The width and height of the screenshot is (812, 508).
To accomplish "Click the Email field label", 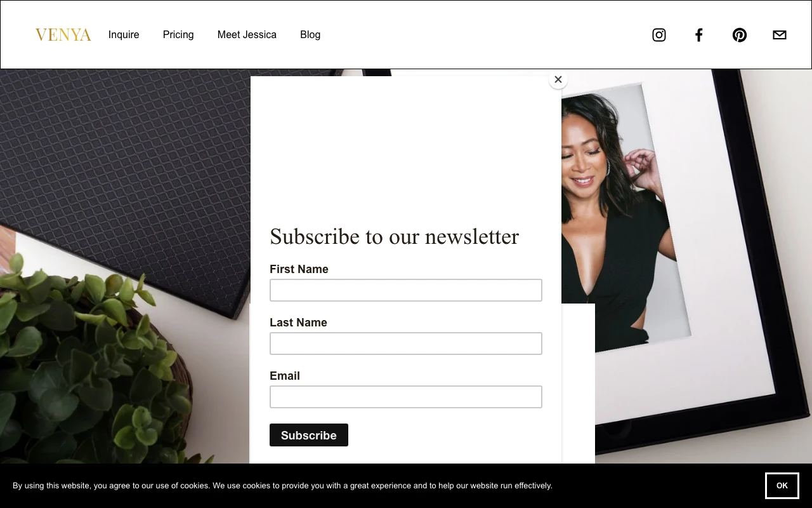I will pos(285,376).
